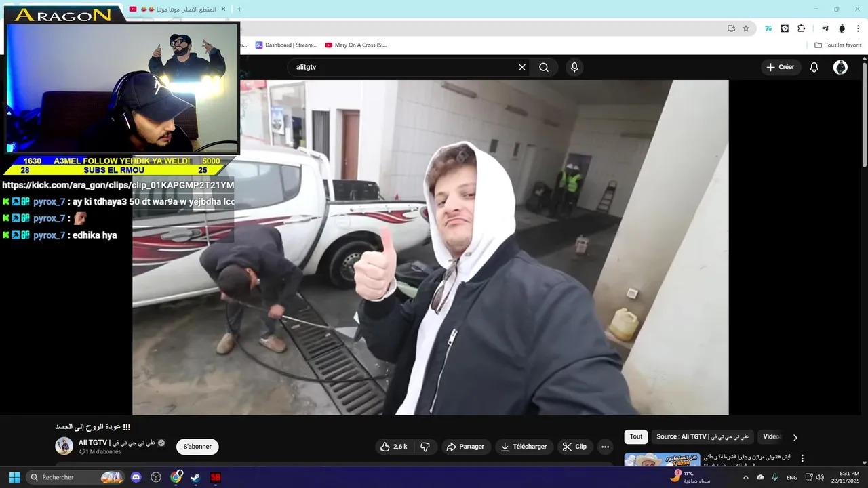Open a new browser tab
The width and height of the screenshot is (868, 488).
pyautogui.click(x=239, y=9)
